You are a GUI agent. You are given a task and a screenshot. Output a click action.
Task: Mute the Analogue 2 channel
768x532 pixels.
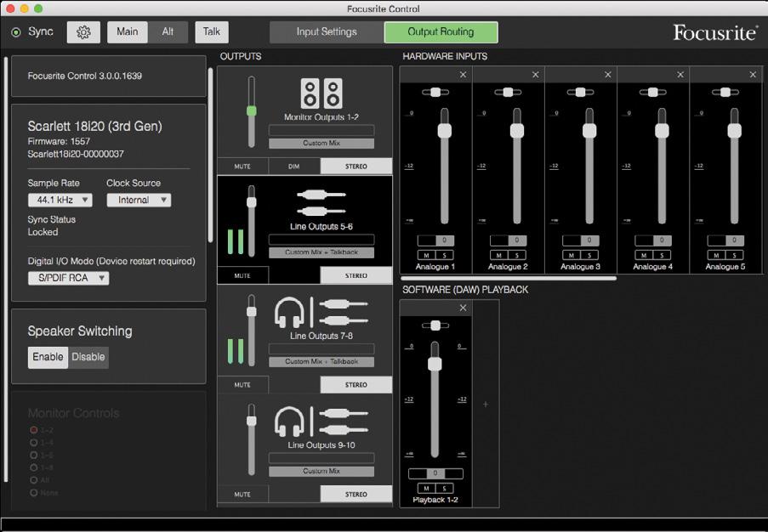click(499, 255)
